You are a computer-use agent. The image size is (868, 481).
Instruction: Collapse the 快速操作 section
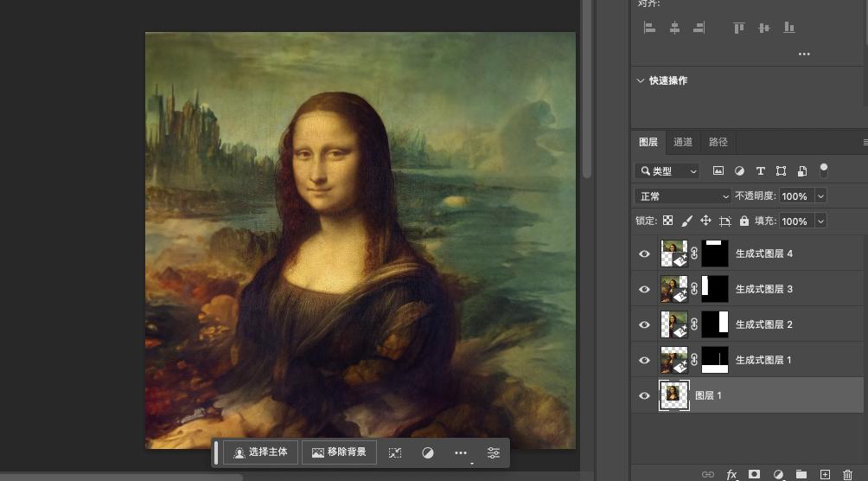pos(641,80)
